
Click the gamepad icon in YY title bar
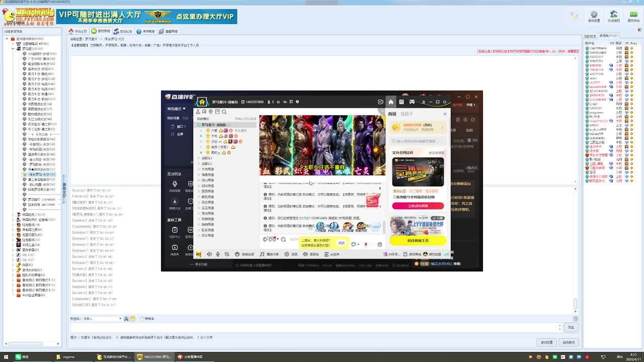pos(412,102)
